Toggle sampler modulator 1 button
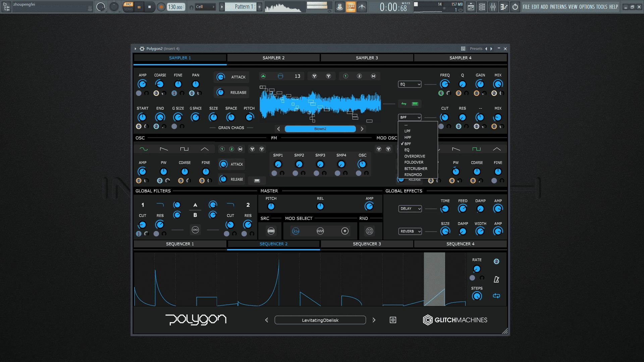 pyautogui.click(x=345, y=76)
